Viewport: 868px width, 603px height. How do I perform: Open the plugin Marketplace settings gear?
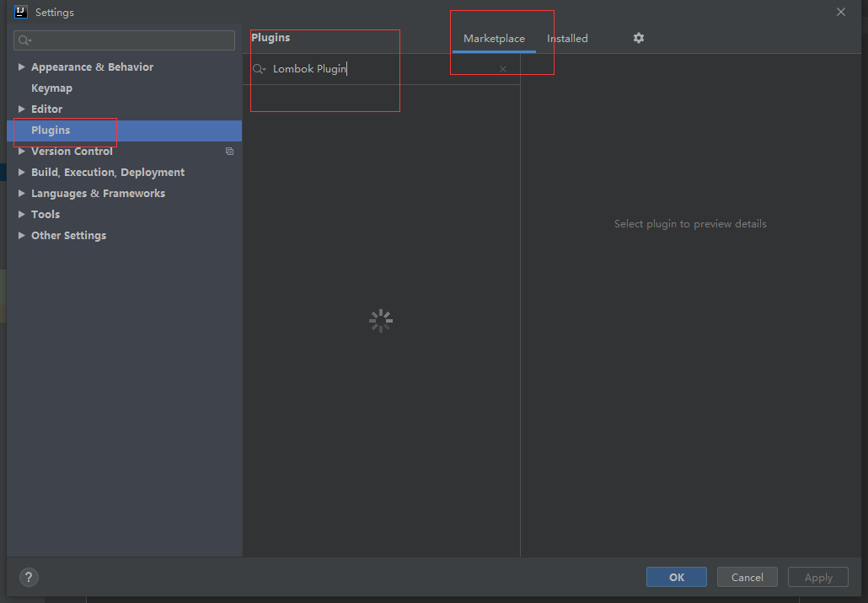pos(638,38)
